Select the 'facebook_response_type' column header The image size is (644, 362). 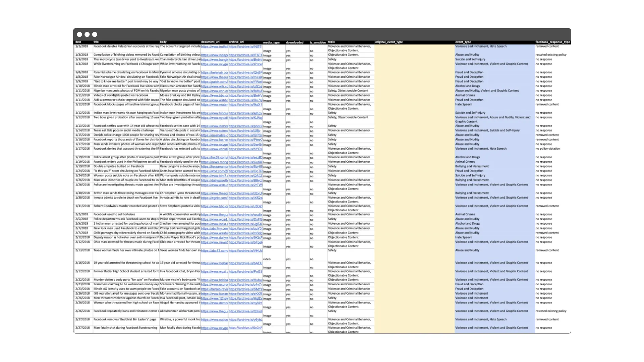tap(552, 42)
